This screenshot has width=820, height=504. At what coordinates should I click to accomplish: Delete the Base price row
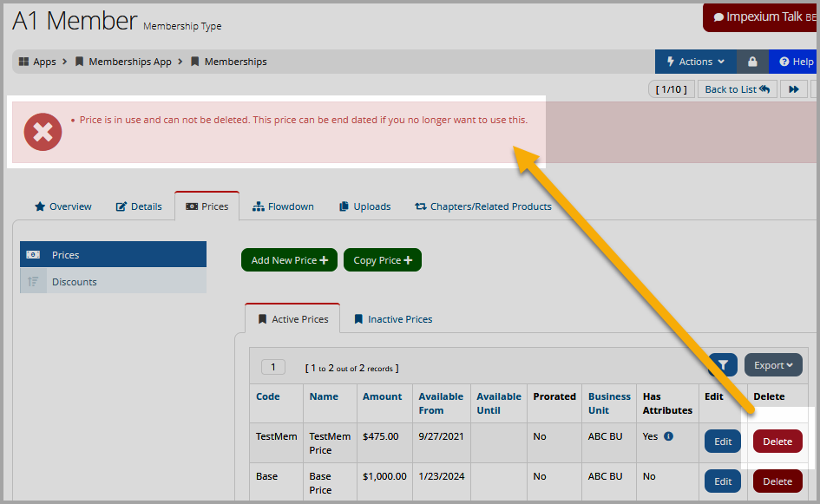click(x=777, y=481)
